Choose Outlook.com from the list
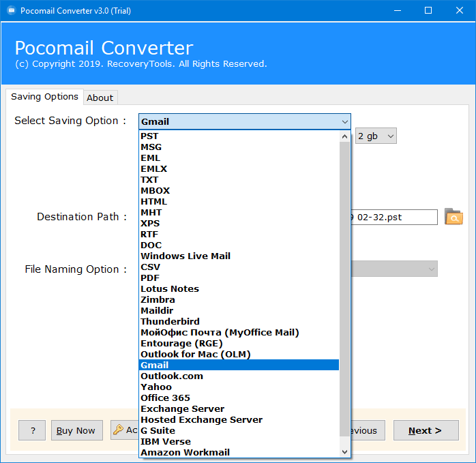 239,376
